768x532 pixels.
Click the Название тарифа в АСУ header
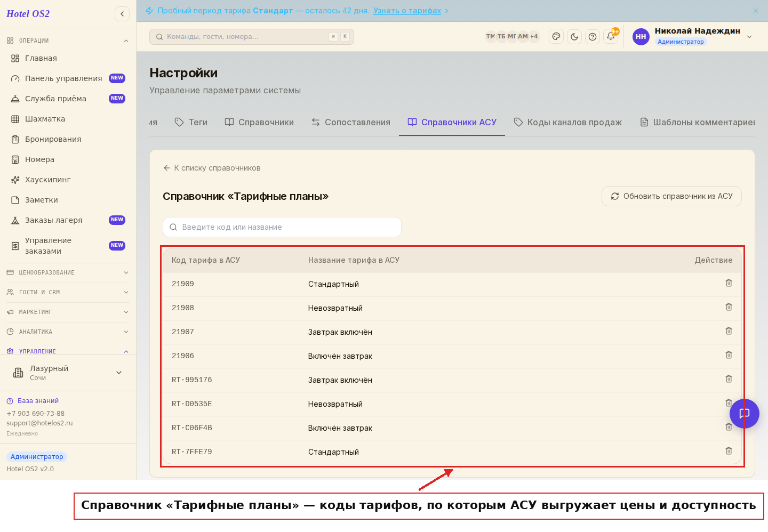pos(354,260)
